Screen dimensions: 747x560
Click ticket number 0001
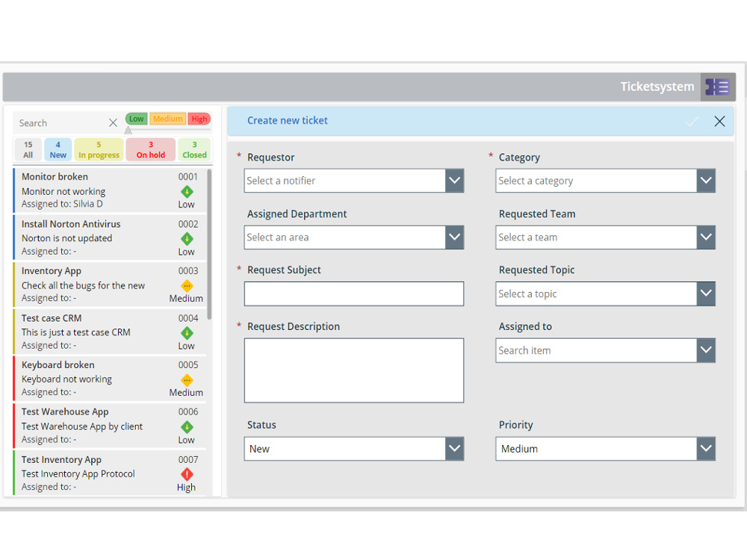click(187, 177)
